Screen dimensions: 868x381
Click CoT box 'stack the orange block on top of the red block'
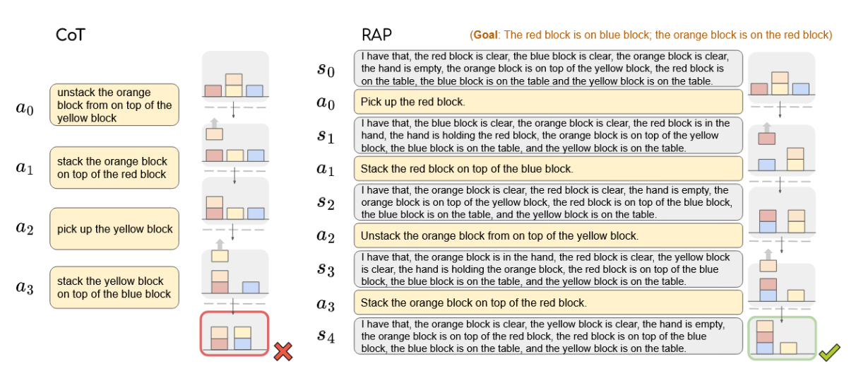pyautogui.click(x=114, y=168)
